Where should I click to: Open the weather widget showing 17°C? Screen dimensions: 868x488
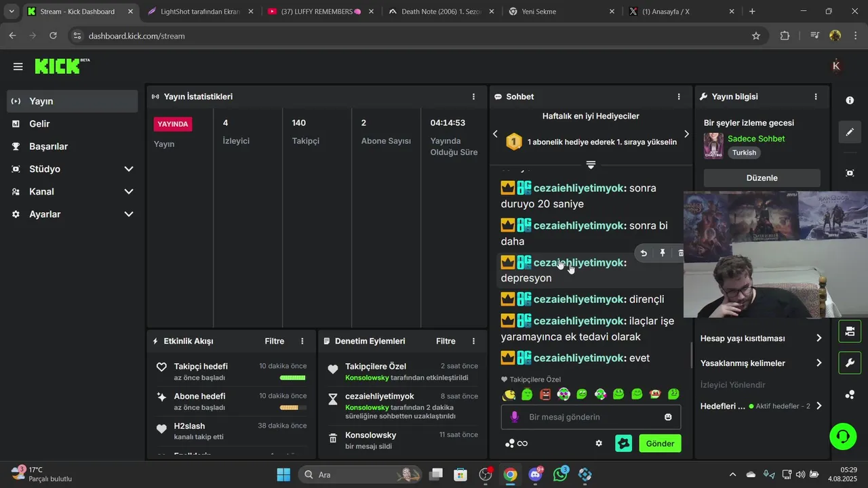click(x=42, y=474)
